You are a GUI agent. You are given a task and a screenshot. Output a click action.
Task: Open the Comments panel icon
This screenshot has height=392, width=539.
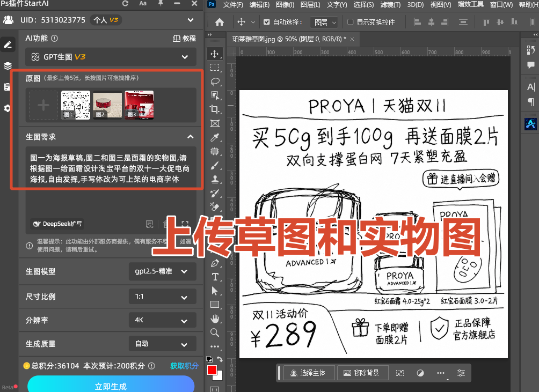coord(531,65)
